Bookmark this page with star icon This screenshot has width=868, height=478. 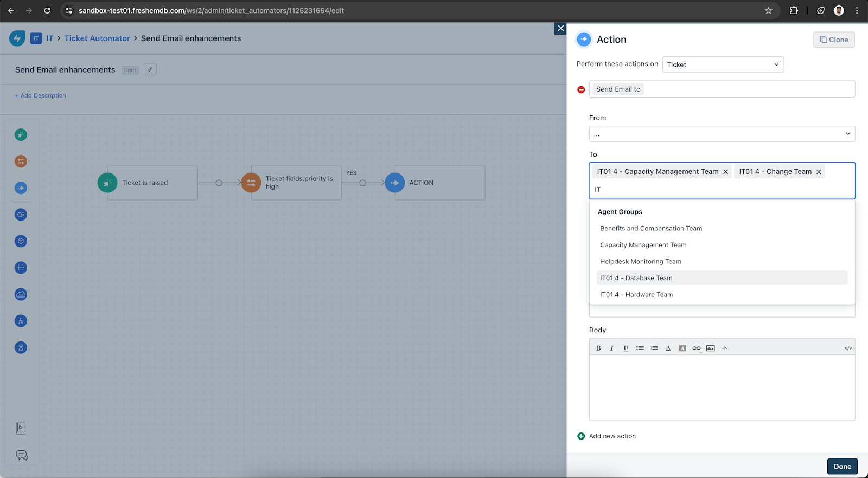click(x=768, y=10)
